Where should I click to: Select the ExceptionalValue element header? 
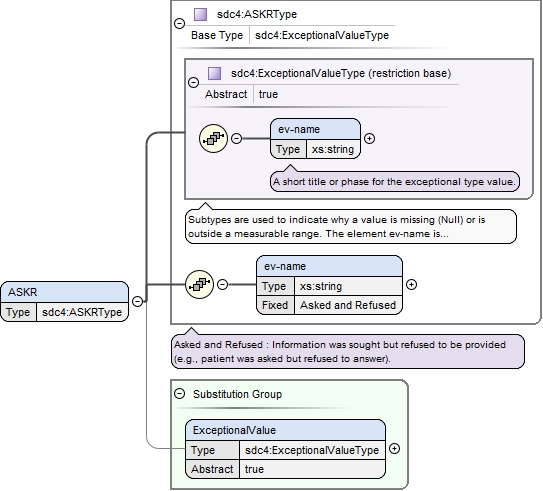click(285, 430)
